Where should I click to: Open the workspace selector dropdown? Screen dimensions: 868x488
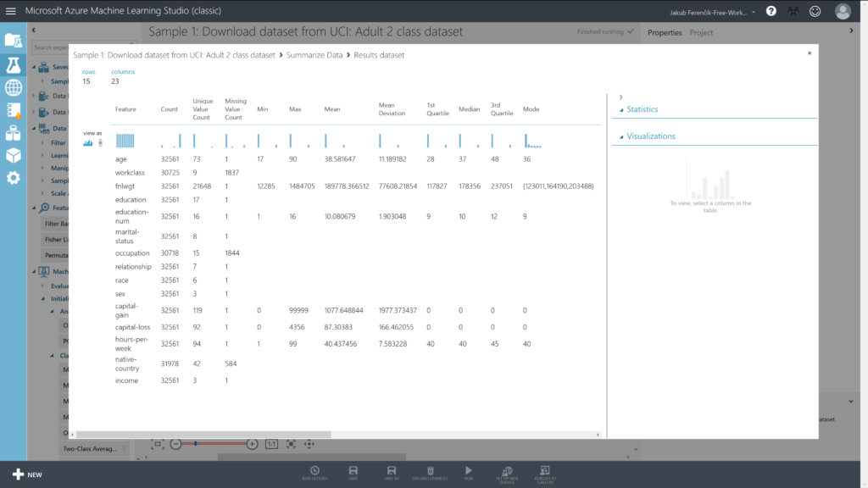click(x=709, y=11)
